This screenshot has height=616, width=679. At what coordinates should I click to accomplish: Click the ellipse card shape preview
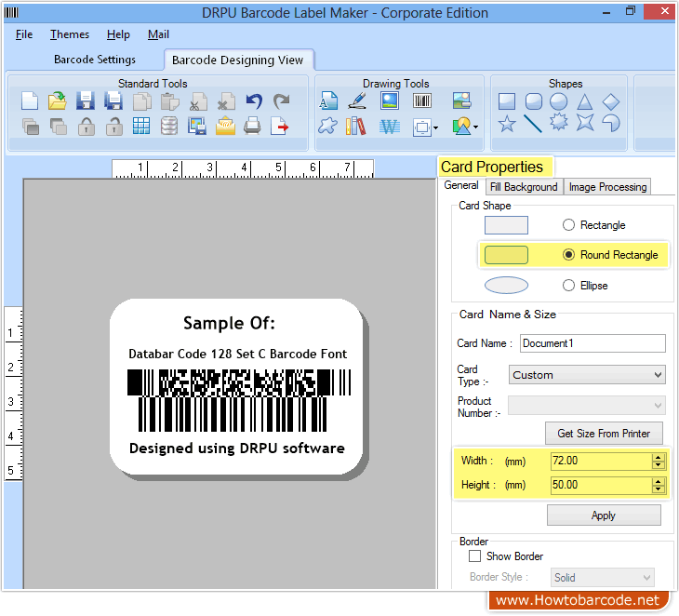[x=506, y=285]
